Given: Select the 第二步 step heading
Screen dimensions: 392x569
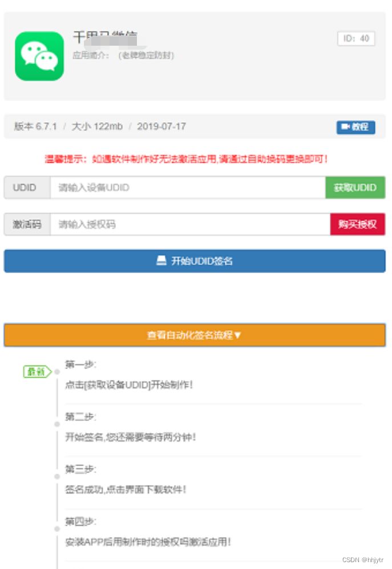Looking at the screenshot, I should pyautogui.click(x=80, y=416).
